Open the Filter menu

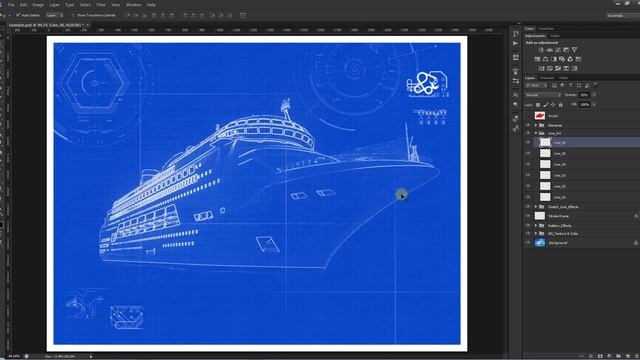point(101,5)
